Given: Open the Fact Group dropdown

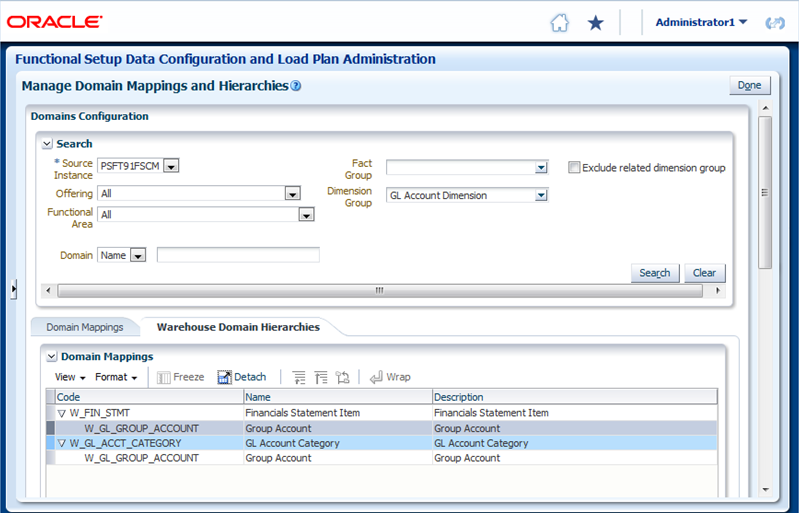Looking at the screenshot, I should (x=541, y=168).
